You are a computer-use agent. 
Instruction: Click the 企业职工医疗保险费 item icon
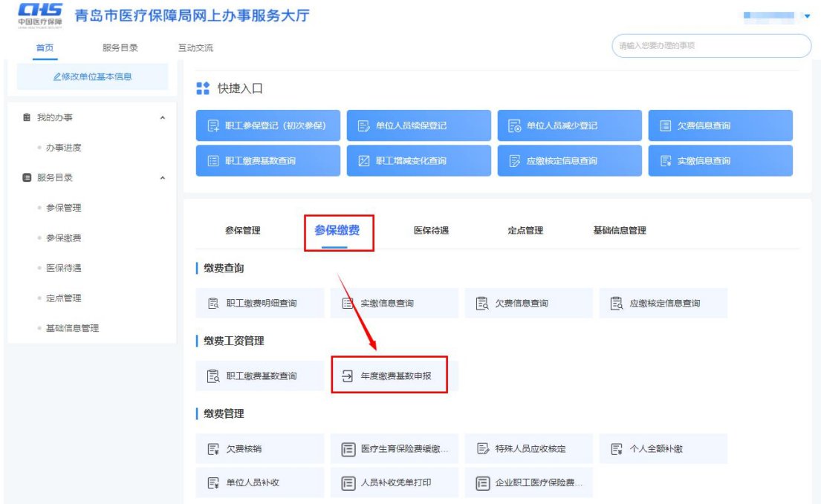483,483
